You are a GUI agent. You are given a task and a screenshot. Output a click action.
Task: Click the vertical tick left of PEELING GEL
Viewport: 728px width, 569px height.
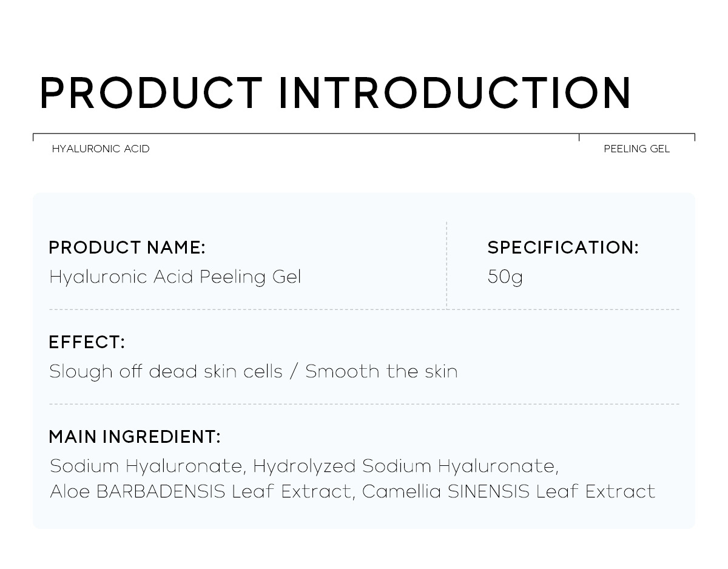click(579, 137)
